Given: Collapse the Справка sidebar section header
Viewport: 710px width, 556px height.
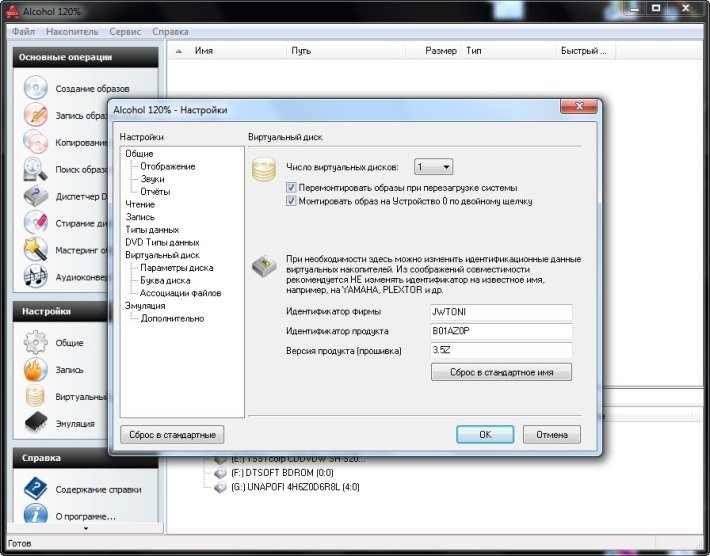Looking at the screenshot, I should tap(84, 458).
